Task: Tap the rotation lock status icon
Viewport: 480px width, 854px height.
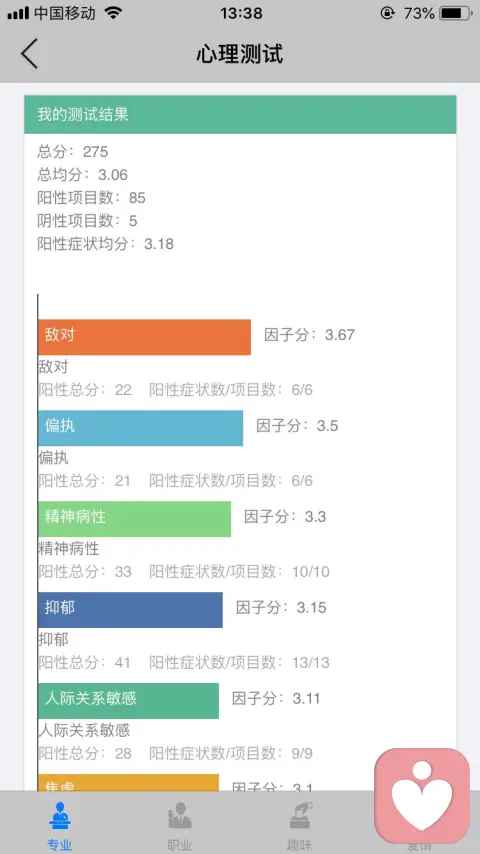Action: point(387,13)
